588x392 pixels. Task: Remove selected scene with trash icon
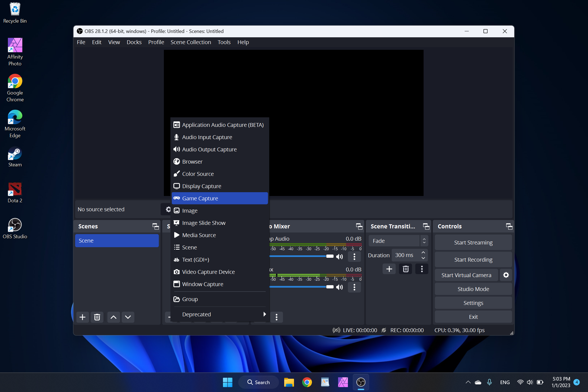click(x=97, y=317)
